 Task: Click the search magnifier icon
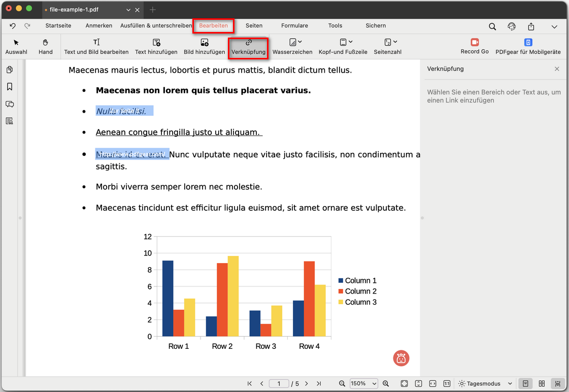click(492, 26)
